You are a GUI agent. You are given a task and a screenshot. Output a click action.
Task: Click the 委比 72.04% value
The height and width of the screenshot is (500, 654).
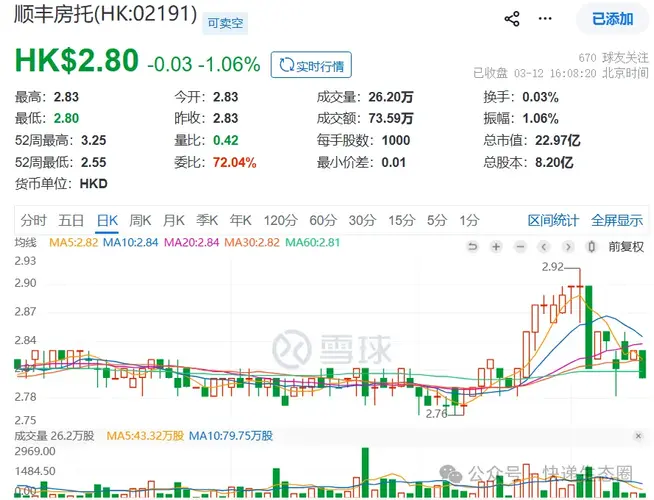pyautogui.click(x=234, y=162)
